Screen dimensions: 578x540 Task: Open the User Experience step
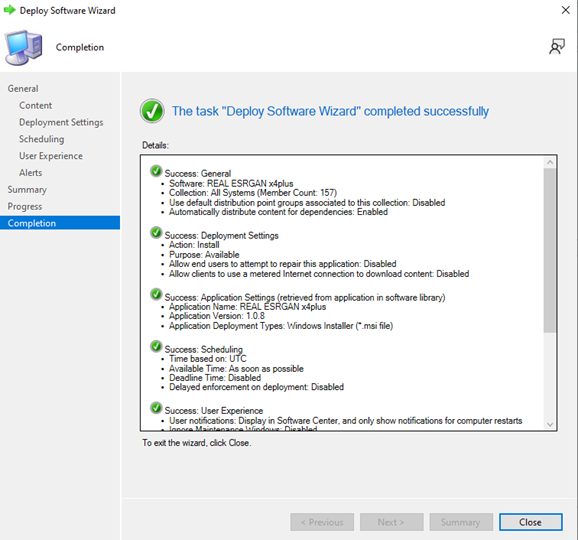tap(51, 156)
